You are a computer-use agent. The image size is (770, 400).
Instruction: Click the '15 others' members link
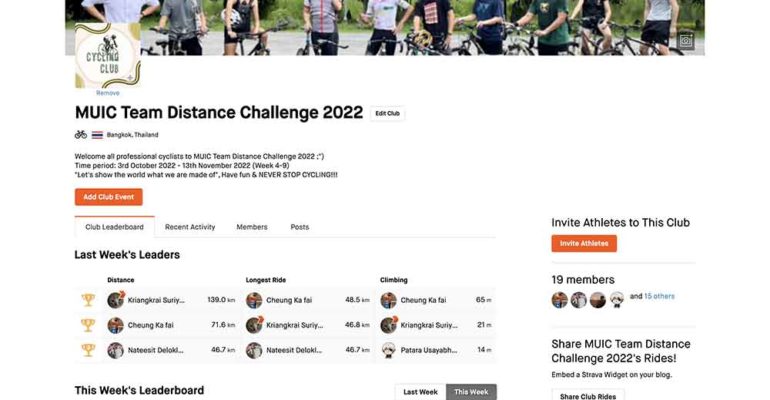pos(659,296)
